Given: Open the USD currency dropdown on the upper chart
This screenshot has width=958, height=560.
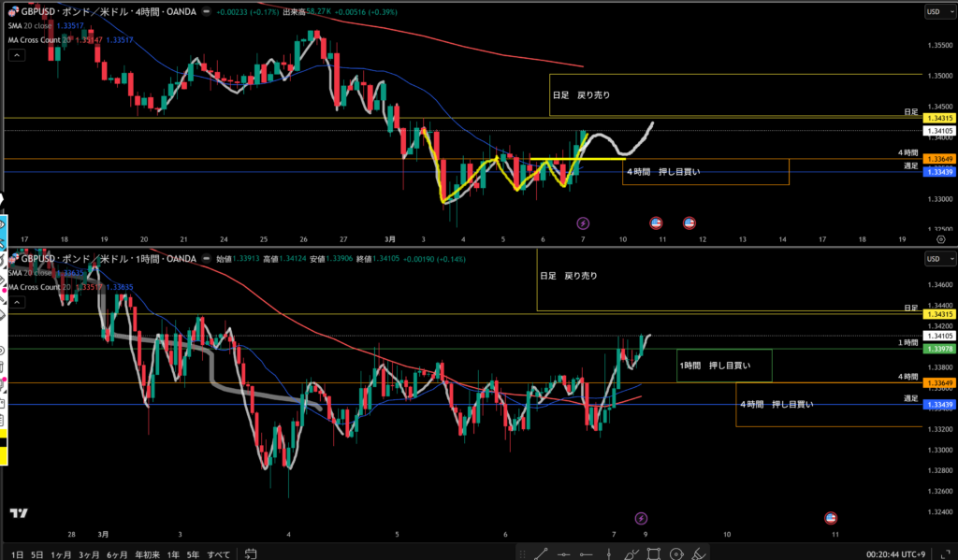Looking at the screenshot, I should pos(936,12).
